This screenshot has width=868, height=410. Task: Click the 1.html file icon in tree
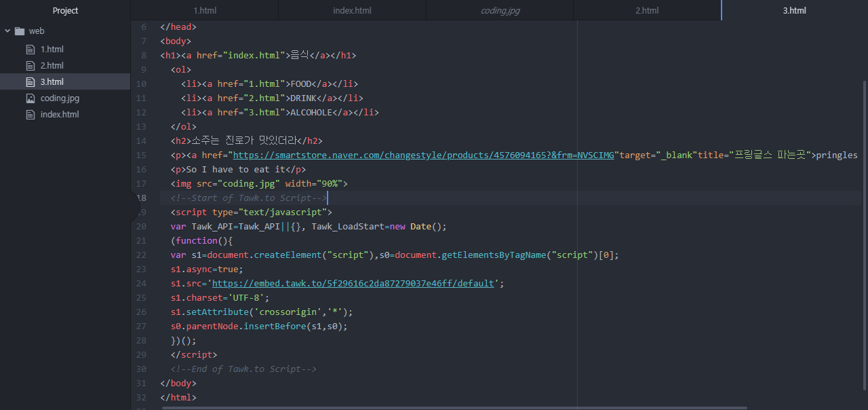(x=30, y=50)
